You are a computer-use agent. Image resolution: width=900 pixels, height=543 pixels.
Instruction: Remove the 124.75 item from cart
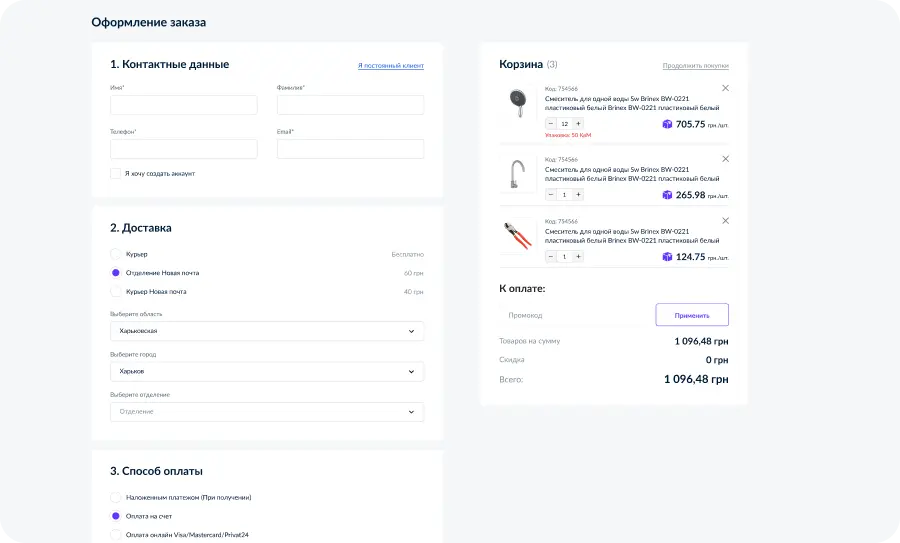pos(726,221)
